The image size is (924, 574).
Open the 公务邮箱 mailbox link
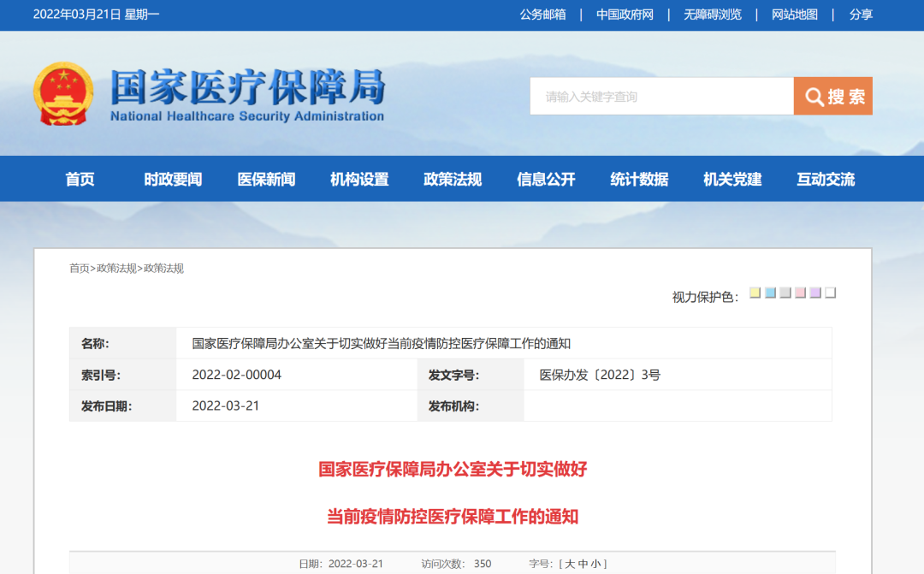tap(545, 15)
